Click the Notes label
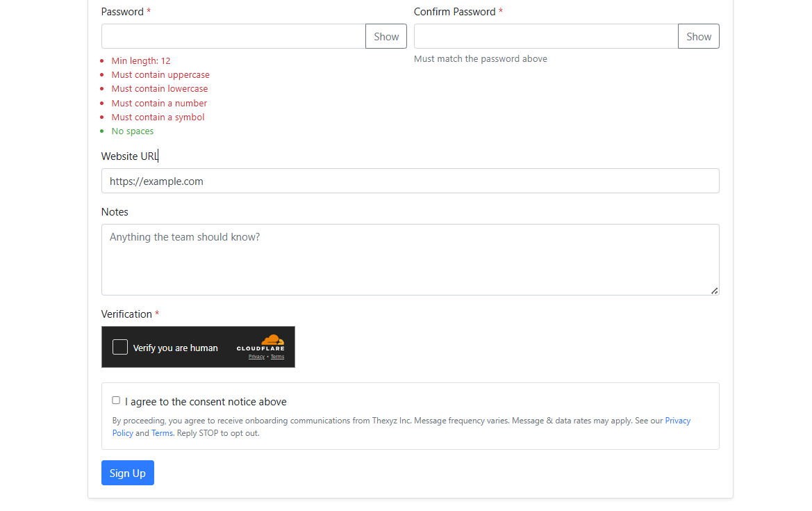Viewport: 812px width, 511px height. tap(115, 212)
